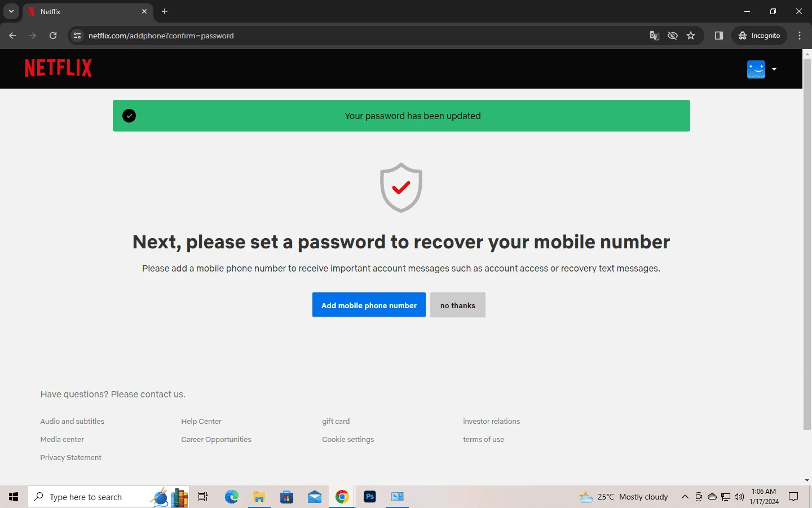
Task: Click the taskbar search box
Action: tap(108, 497)
